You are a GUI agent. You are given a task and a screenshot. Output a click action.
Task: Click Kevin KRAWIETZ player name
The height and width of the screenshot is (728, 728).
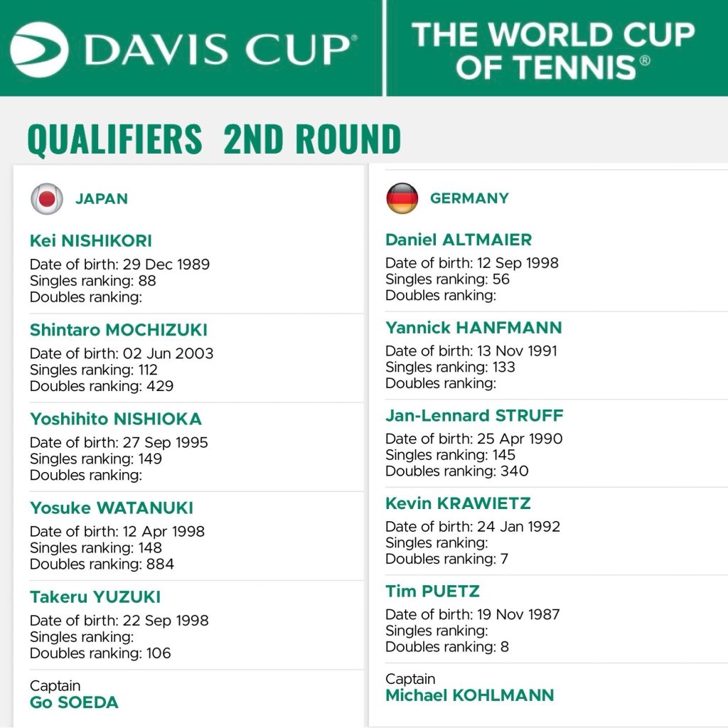pyautogui.click(x=458, y=503)
